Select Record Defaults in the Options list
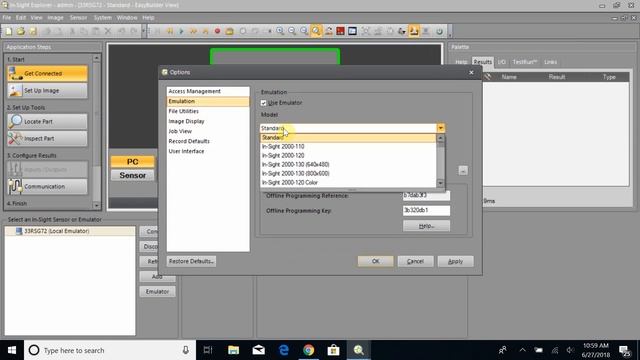The height and width of the screenshot is (360, 640). pos(208,141)
